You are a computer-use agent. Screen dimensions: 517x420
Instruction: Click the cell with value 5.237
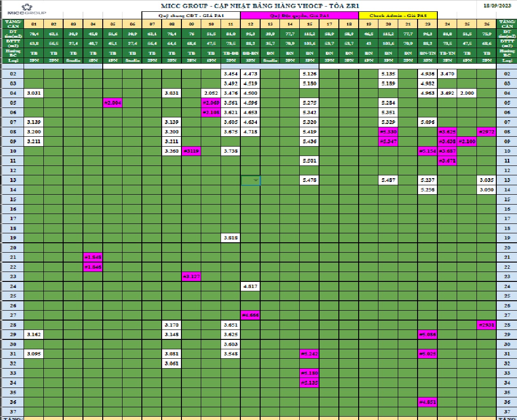(x=427, y=180)
